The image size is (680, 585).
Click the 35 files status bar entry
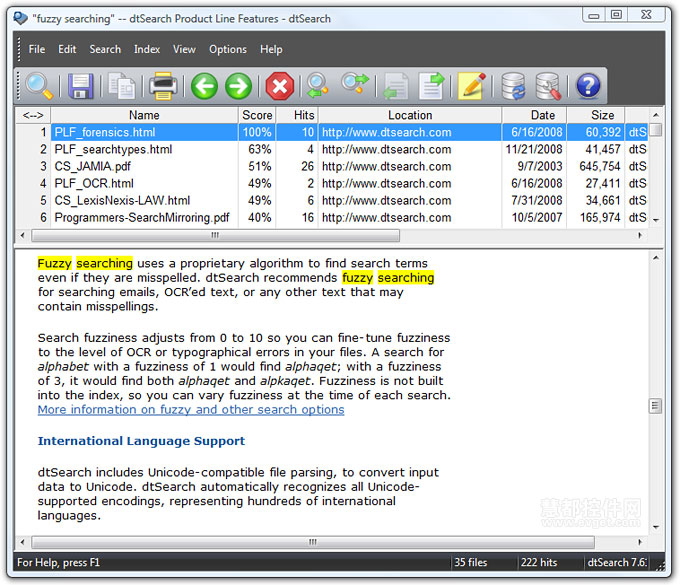471,562
